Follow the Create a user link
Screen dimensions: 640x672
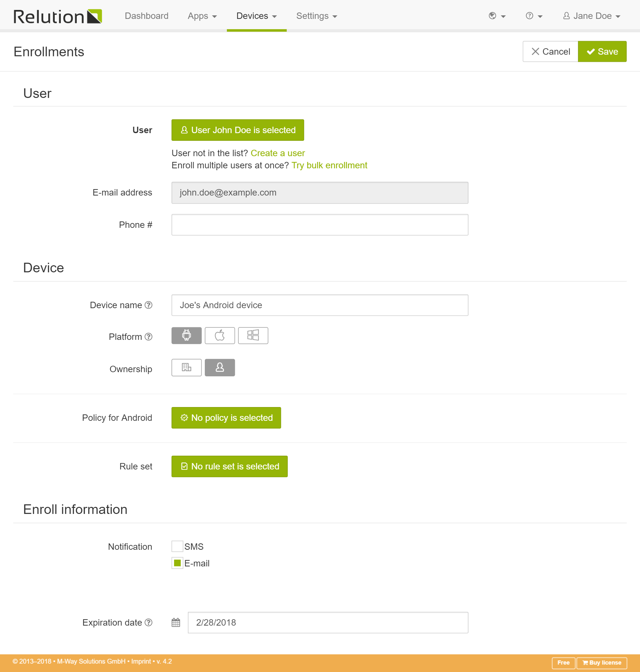pos(278,153)
